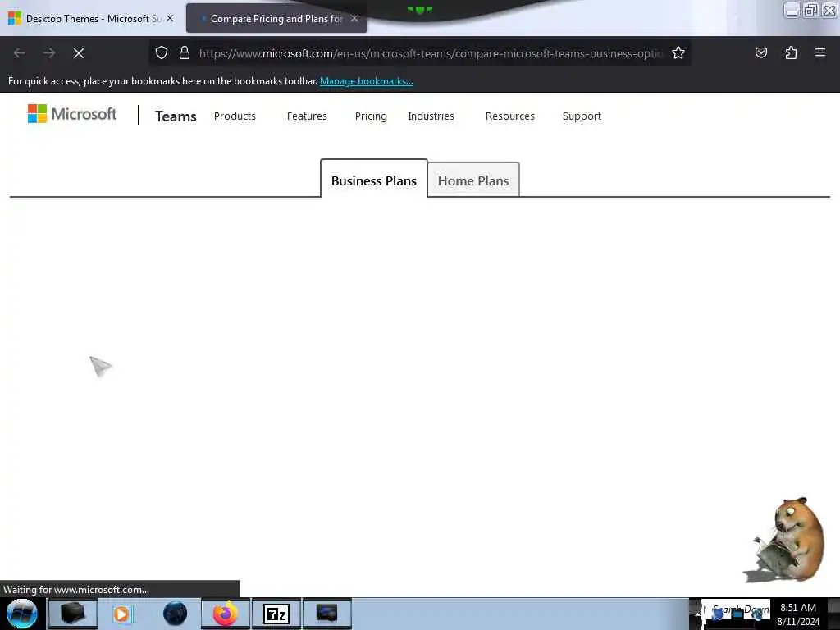This screenshot has height=630, width=840.
Task: Switch to Firefox in the taskbar
Action: click(x=226, y=614)
